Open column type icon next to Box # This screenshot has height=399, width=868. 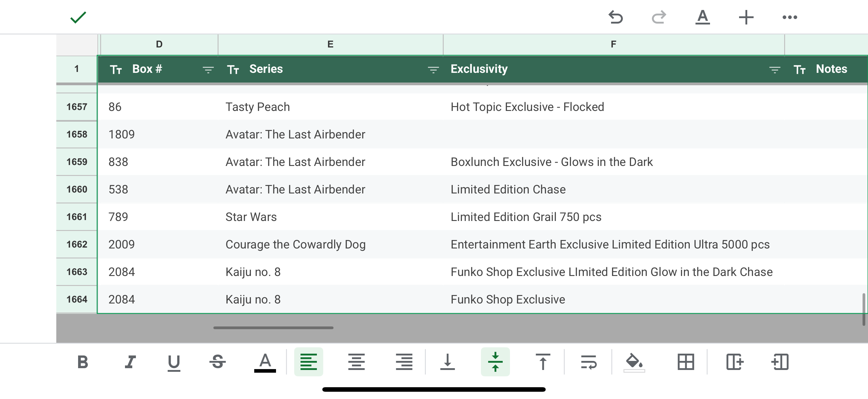[116, 70]
